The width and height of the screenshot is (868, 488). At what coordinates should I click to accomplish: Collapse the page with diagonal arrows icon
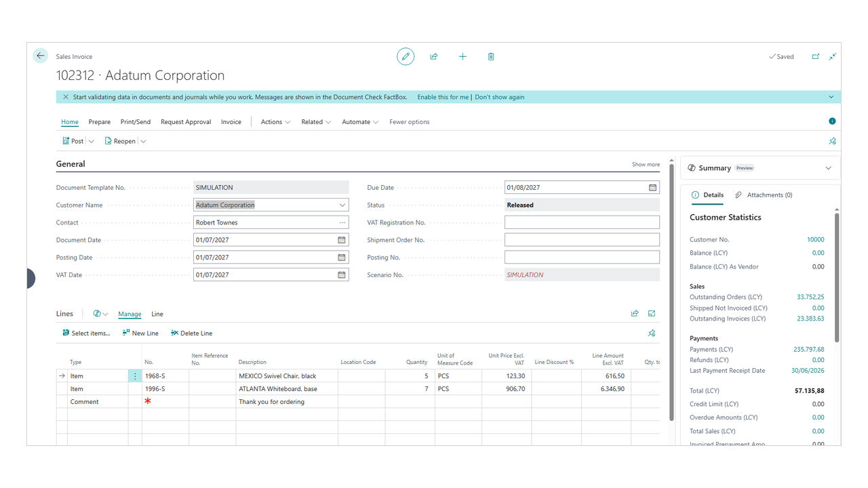point(833,56)
